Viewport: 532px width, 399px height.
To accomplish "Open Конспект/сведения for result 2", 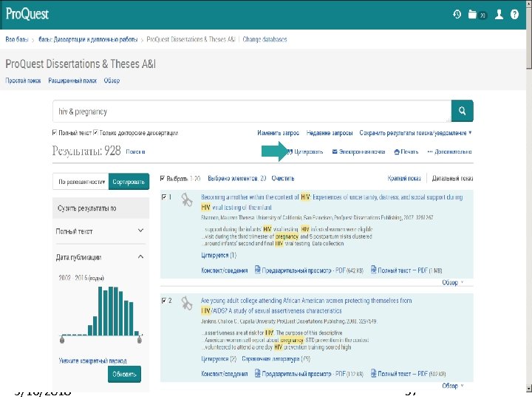I will 225,374.
